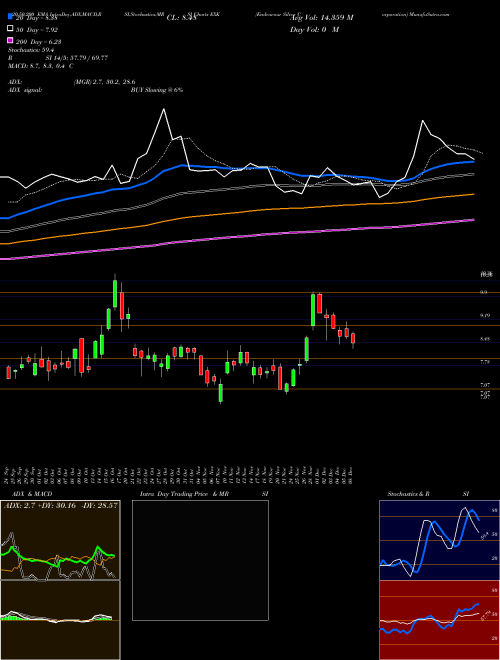
Task: Click the 8.48 price axis label
Action: [x=485, y=338]
